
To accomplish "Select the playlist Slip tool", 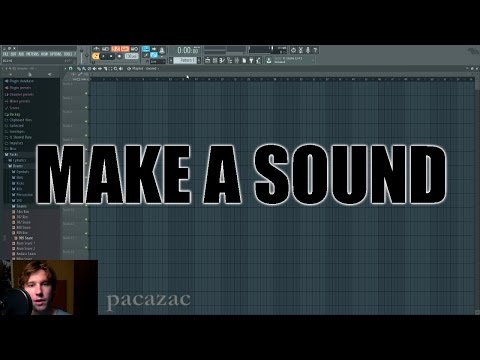I will [x=99, y=68].
